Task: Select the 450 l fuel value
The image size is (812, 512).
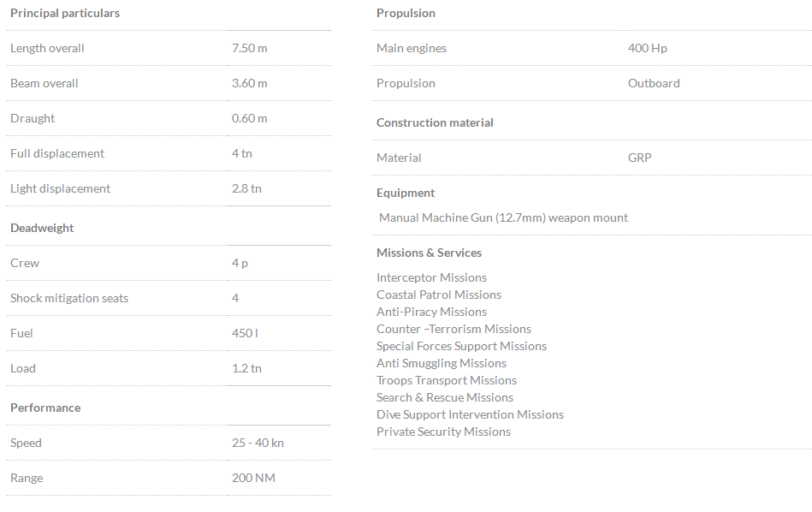Action: 245,333
